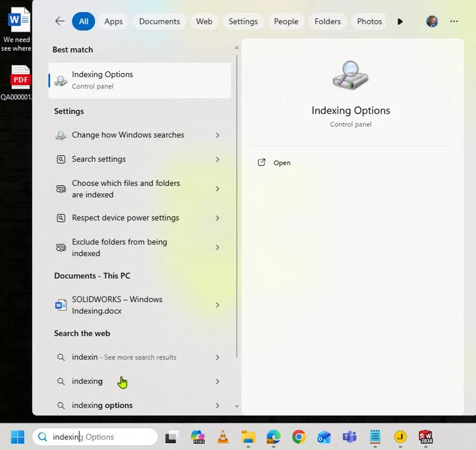
Task: Click the Indexing Options result icon
Action: 61,81
